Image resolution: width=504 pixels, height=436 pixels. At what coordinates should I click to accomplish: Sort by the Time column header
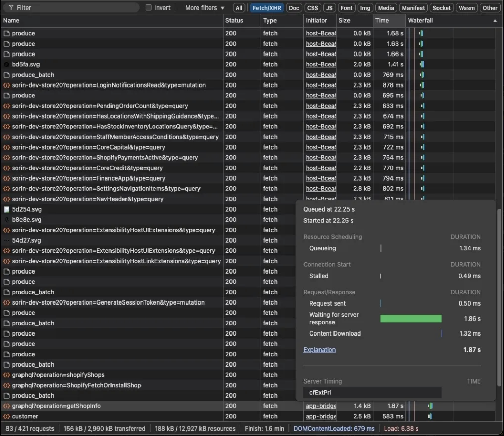coord(382,20)
